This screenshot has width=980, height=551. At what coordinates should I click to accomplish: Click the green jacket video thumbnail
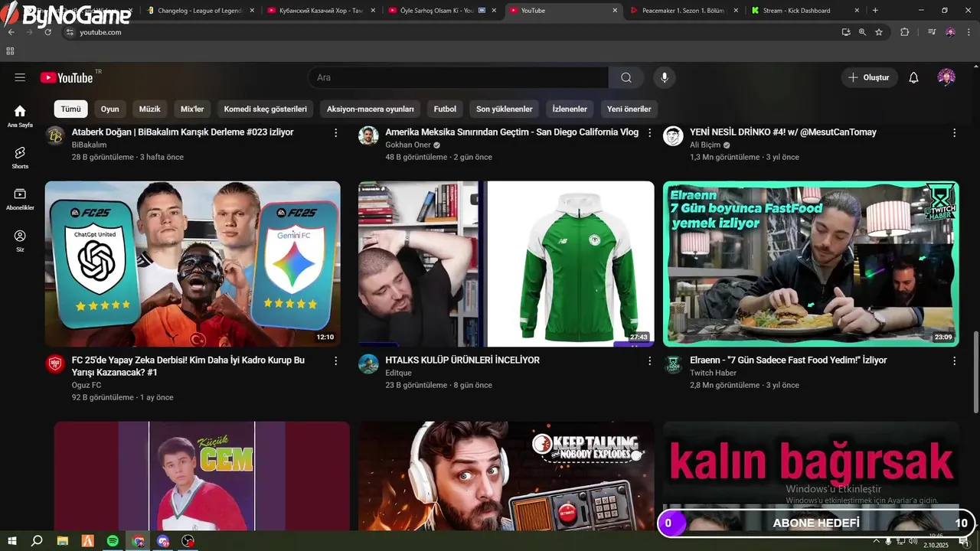coord(506,264)
